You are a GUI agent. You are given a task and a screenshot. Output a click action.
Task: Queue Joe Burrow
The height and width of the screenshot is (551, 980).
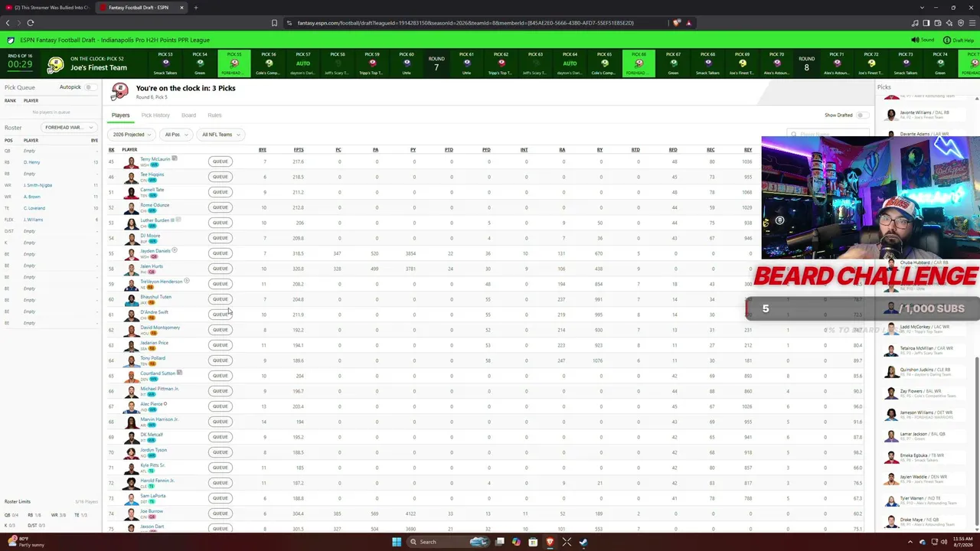tap(220, 514)
